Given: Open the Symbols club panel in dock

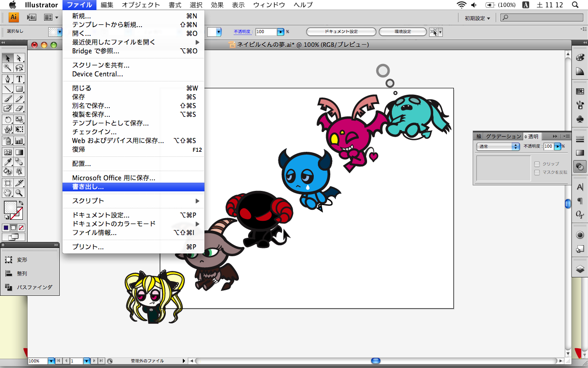Looking at the screenshot, I should point(580,119).
